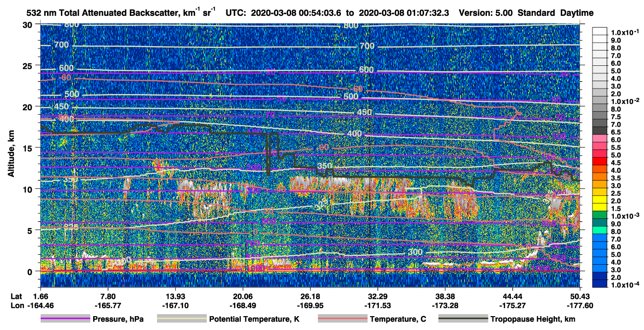Viewport: 644px width, 330px height.
Task: Click the colorbar label '1.0x10-2'
Action: click(624, 101)
